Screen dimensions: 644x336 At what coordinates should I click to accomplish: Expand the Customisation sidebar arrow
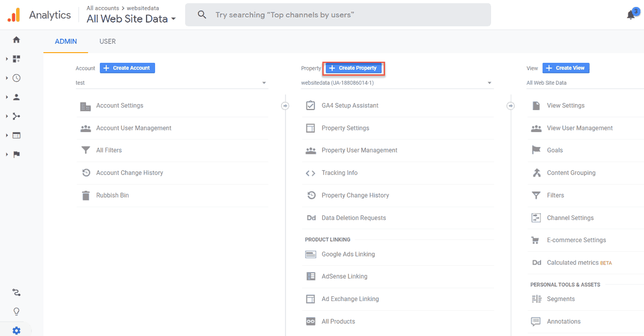pyautogui.click(x=7, y=59)
